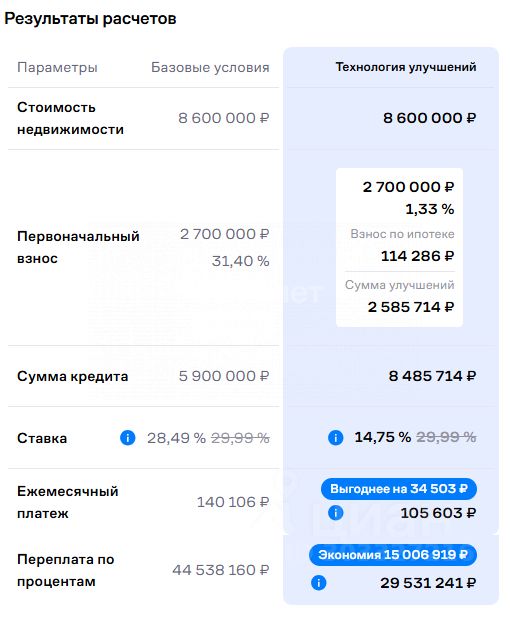
Task: Click the 'Выгоднее на 34 503 ₽' badge
Action: (x=399, y=489)
